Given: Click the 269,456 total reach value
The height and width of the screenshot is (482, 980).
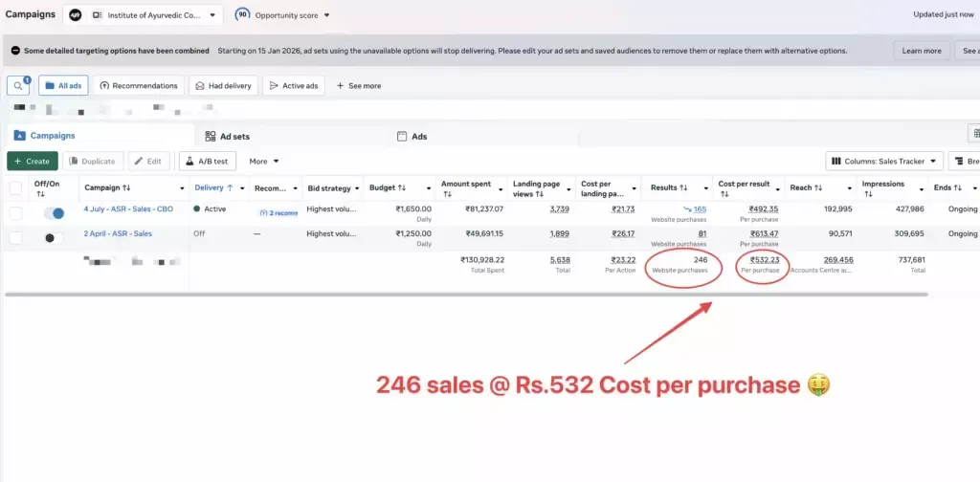Looking at the screenshot, I should click(838, 260).
